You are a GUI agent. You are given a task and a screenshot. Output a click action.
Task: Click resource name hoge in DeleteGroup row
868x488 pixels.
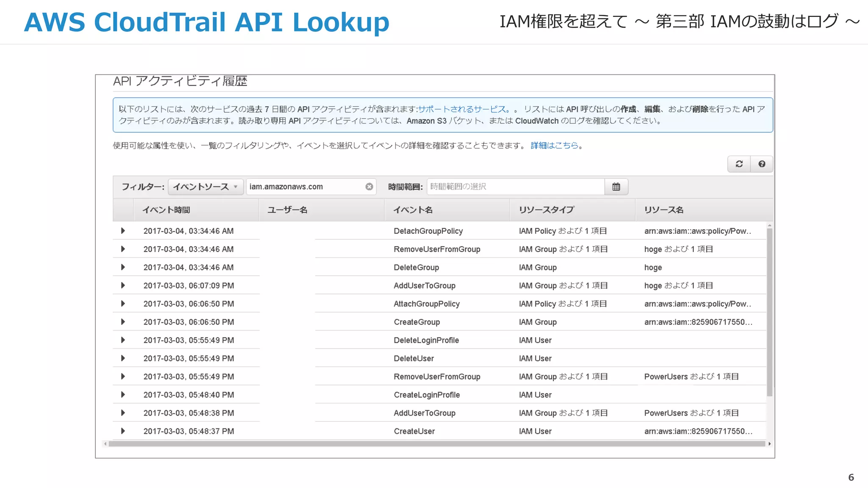[x=653, y=267]
